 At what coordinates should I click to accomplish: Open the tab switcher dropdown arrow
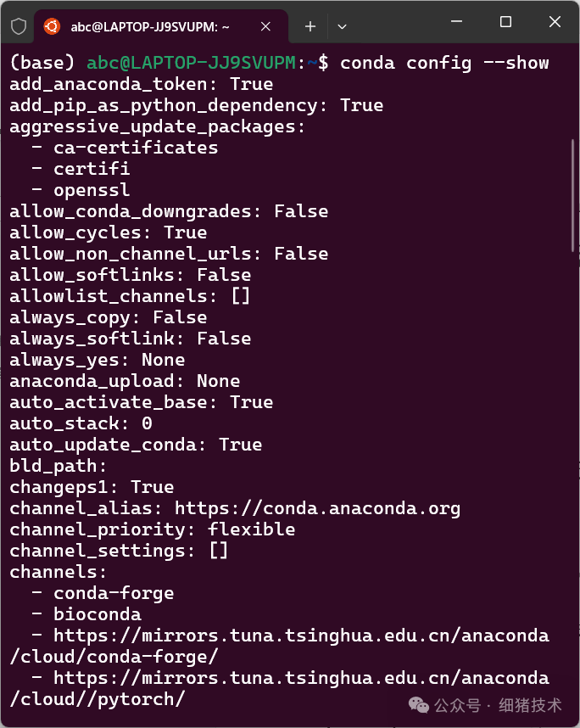[x=342, y=26]
